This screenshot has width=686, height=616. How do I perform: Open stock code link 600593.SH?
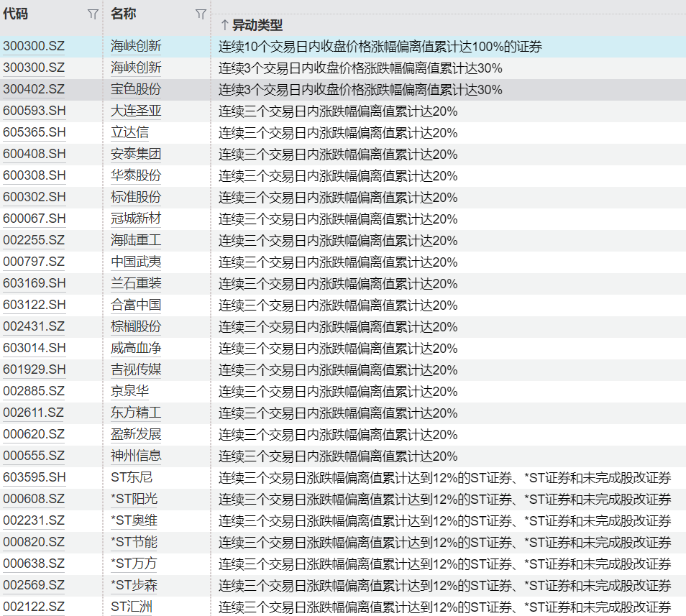point(34,111)
